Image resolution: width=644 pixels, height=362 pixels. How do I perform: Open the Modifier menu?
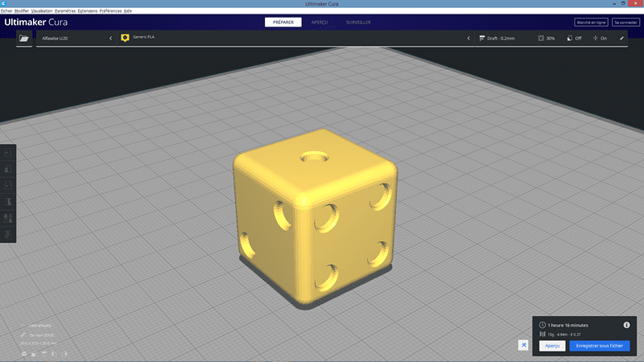click(x=22, y=11)
